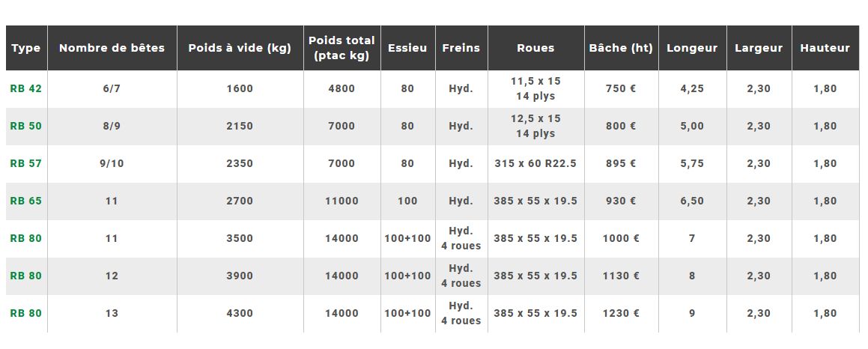Open RB 80 link in the 4300 kg row
Viewport: 868px width, 349px height.
click(26, 313)
